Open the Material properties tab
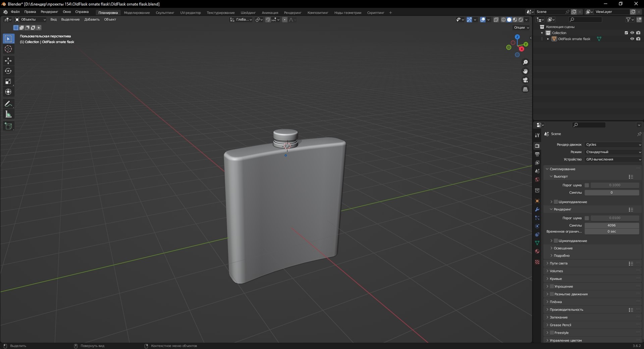644x349 pixels. (537, 251)
